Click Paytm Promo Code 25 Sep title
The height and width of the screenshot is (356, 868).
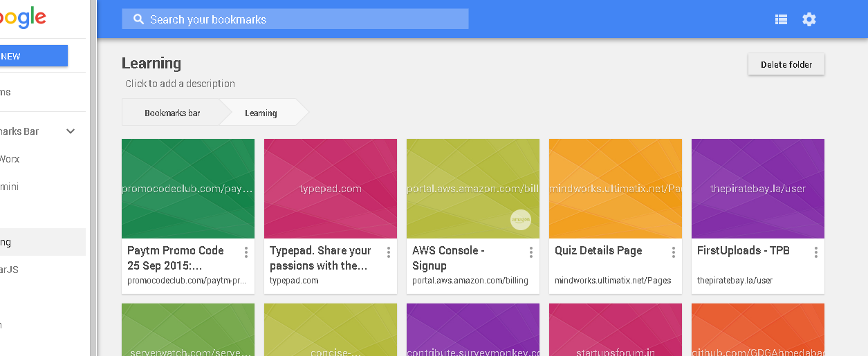[x=176, y=258]
